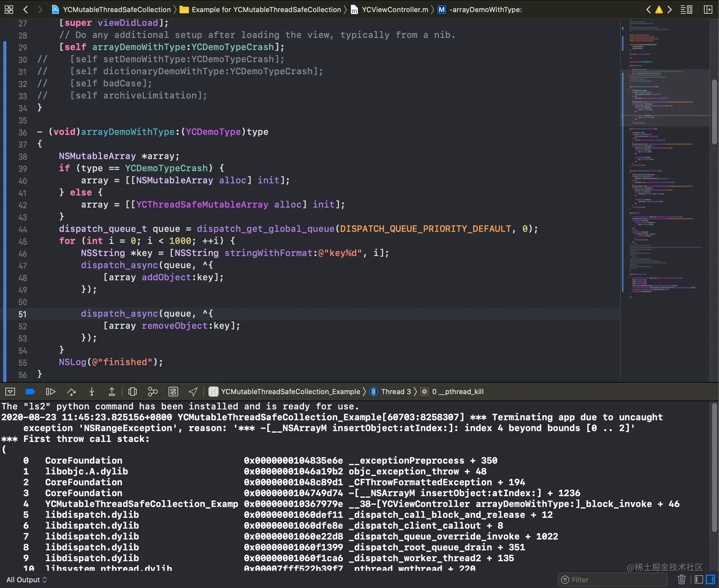Open Environment Overrides
Image resolution: width=719 pixels, height=588 pixels.
pyautogui.click(x=174, y=392)
